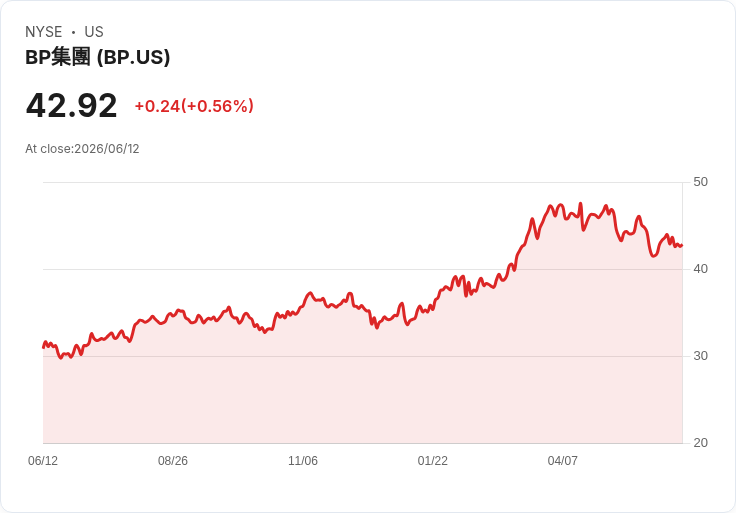Click the rightmost end of the price line

tap(682, 245)
